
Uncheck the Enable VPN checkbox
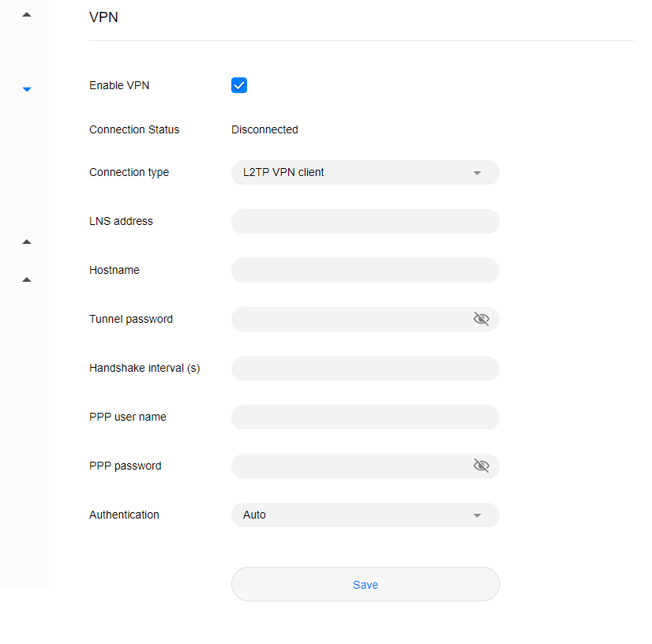point(239,85)
